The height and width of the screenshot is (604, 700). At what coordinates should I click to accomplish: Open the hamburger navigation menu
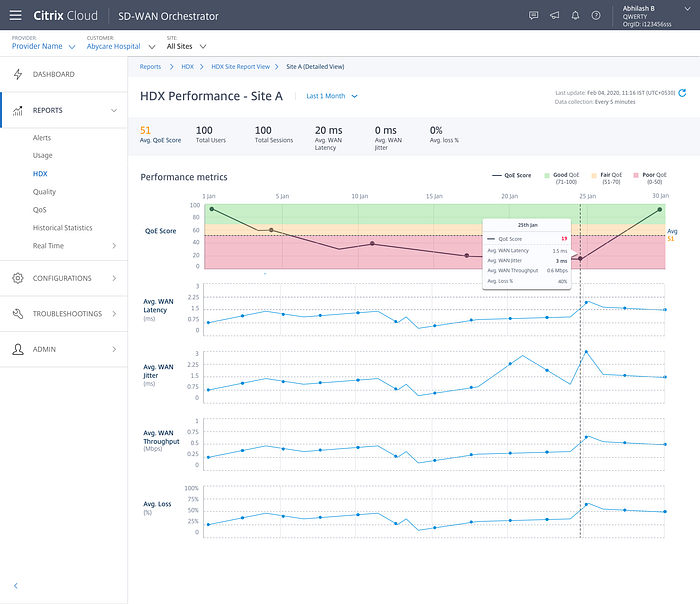16,16
